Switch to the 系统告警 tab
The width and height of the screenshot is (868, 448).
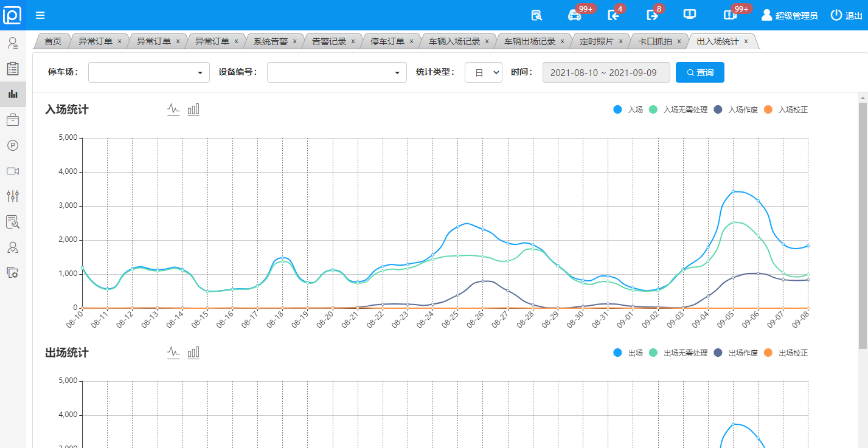(271, 41)
